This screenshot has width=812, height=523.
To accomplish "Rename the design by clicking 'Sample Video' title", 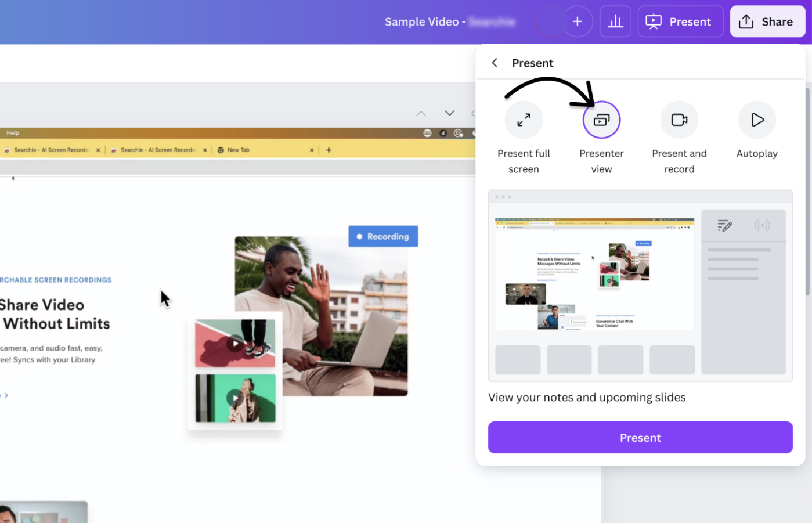I will [x=422, y=21].
